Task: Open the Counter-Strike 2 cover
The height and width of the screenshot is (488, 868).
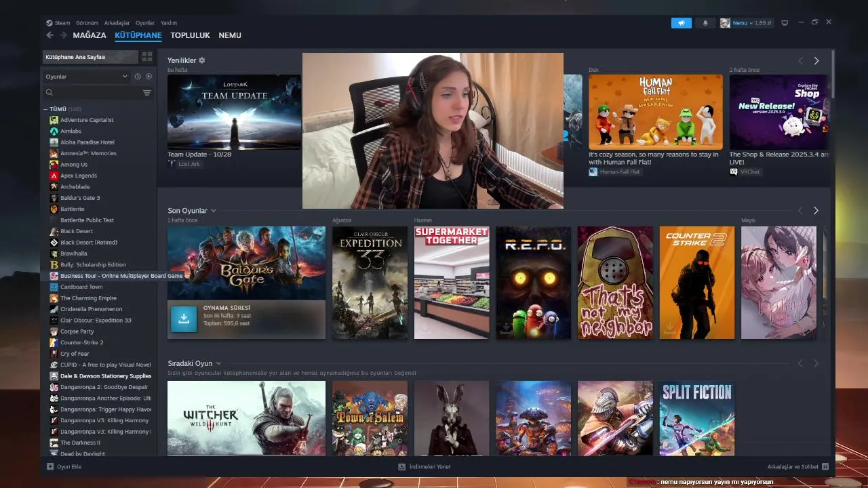Action: pos(697,283)
